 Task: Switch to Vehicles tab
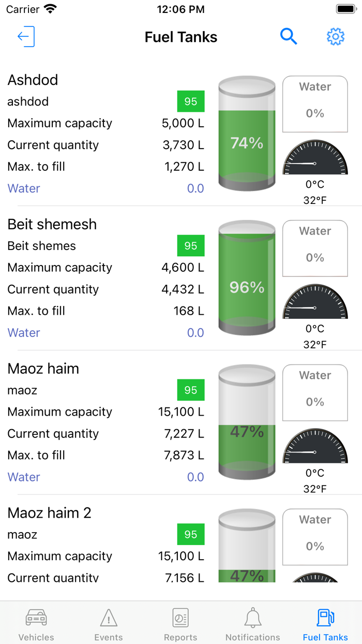36,624
